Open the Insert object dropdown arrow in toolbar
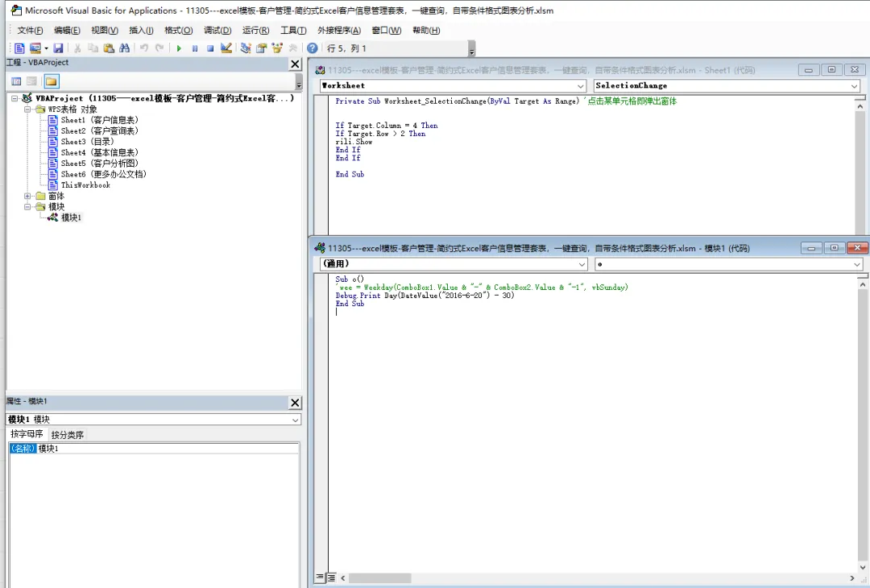The image size is (870, 588). tap(46, 48)
